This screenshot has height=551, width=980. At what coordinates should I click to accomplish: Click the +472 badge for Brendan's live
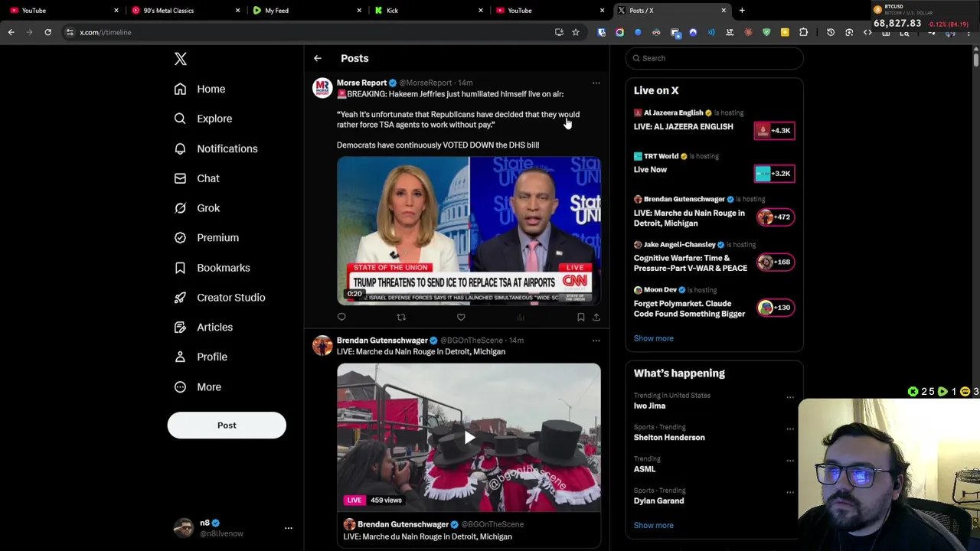coord(775,217)
